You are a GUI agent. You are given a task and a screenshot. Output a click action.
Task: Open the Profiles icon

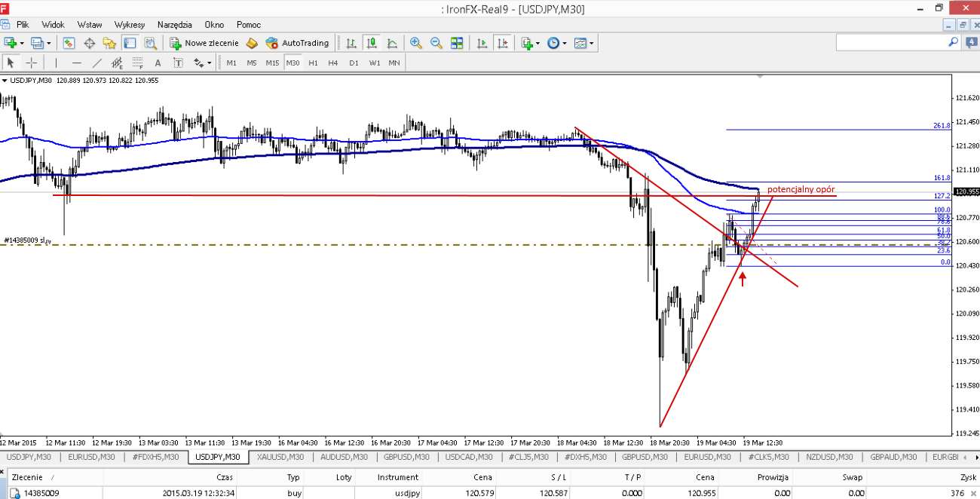pos(36,43)
